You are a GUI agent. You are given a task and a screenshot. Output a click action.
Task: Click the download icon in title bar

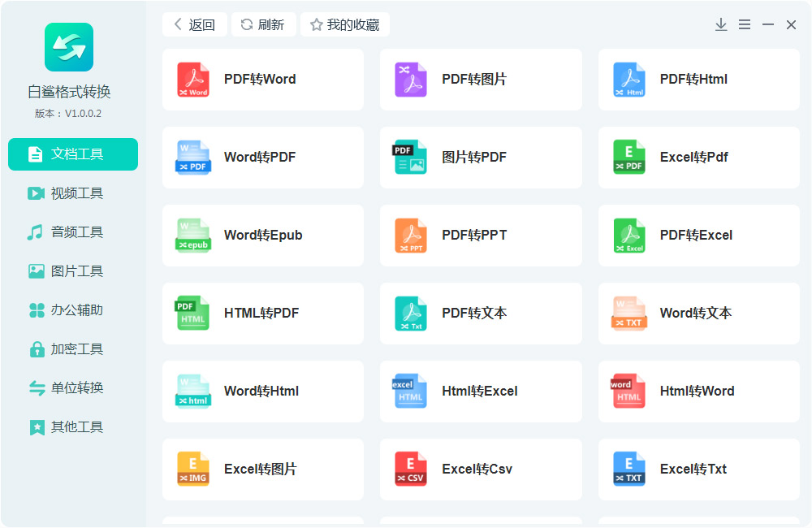pos(721,25)
